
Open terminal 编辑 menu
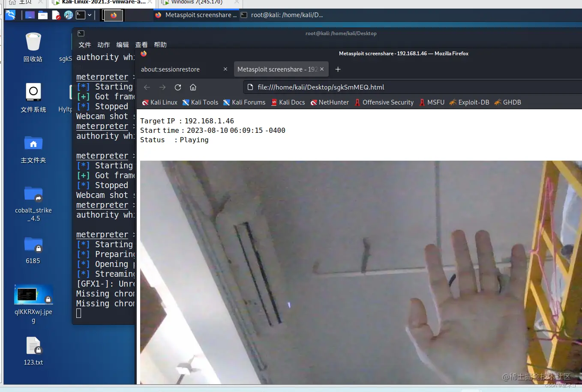pos(123,45)
